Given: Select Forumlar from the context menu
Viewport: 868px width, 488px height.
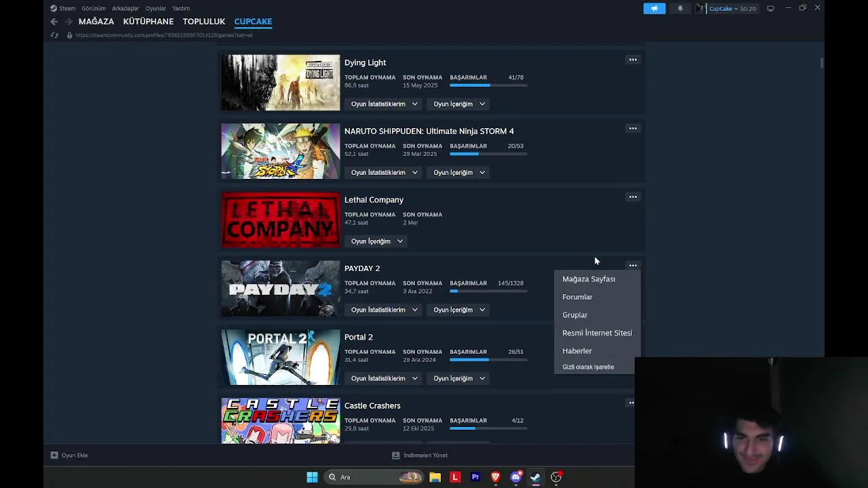Looking at the screenshot, I should point(577,297).
